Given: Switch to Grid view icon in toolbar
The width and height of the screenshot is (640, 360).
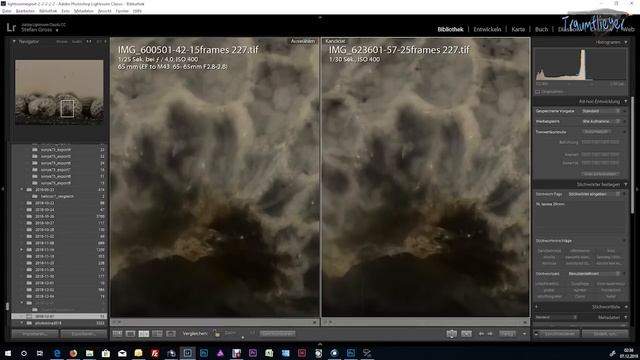Looking at the screenshot, I should (117, 334).
